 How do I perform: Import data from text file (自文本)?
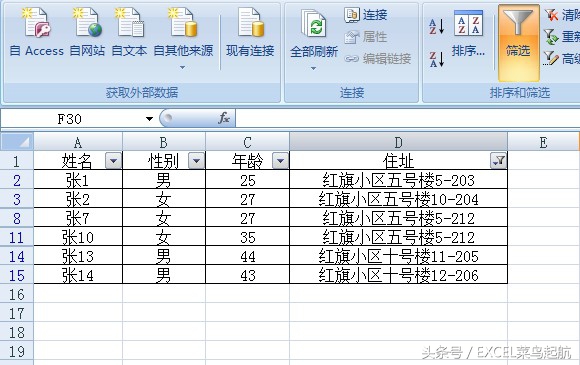pyautogui.click(x=129, y=33)
